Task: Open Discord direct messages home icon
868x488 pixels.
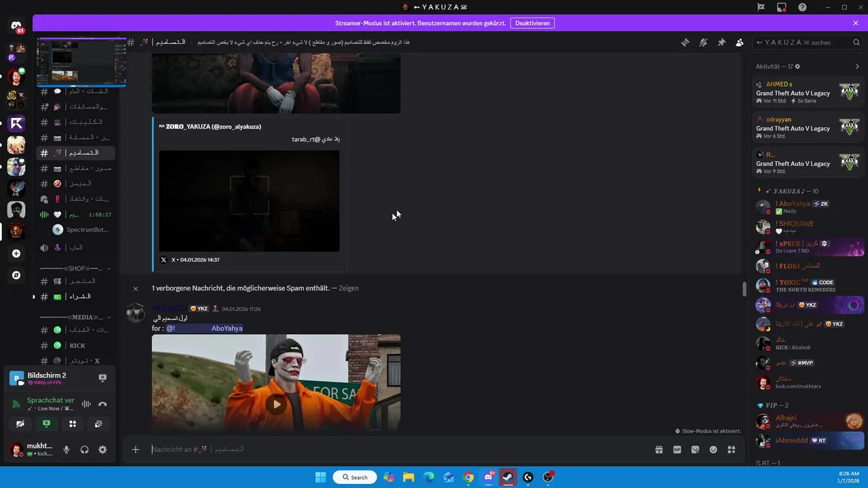Action: point(16,26)
